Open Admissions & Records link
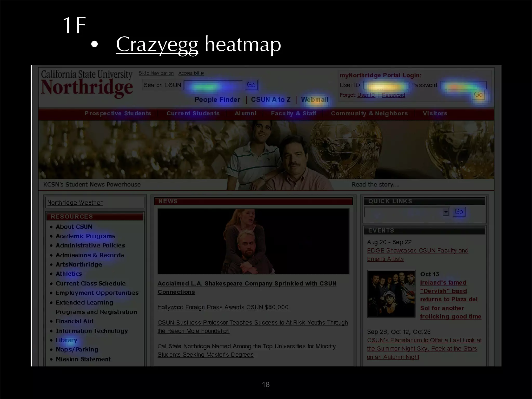 (x=90, y=255)
